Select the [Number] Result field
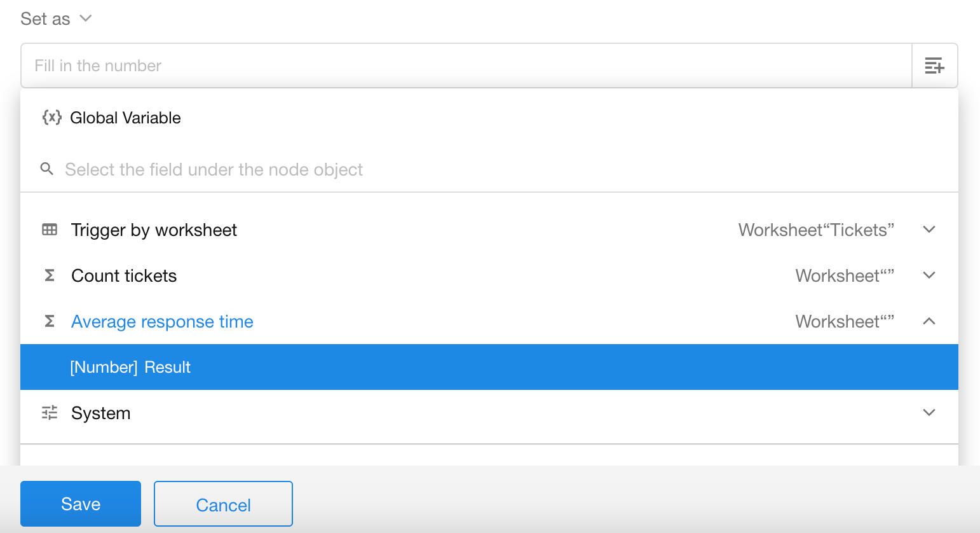980x533 pixels. tap(130, 367)
